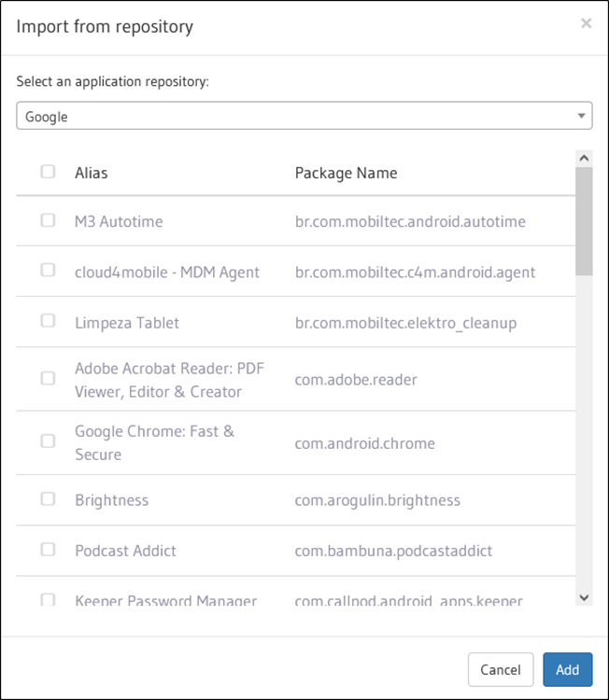Click cloud4mobile - MDM Agent alias
This screenshot has height=700, width=609.
pyautogui.click(x=167, y=273)
